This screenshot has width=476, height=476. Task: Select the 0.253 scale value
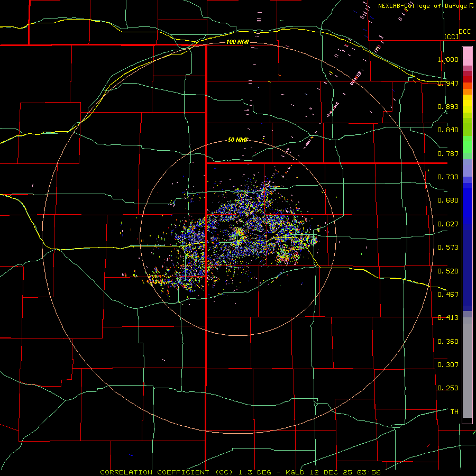point(448,388)
